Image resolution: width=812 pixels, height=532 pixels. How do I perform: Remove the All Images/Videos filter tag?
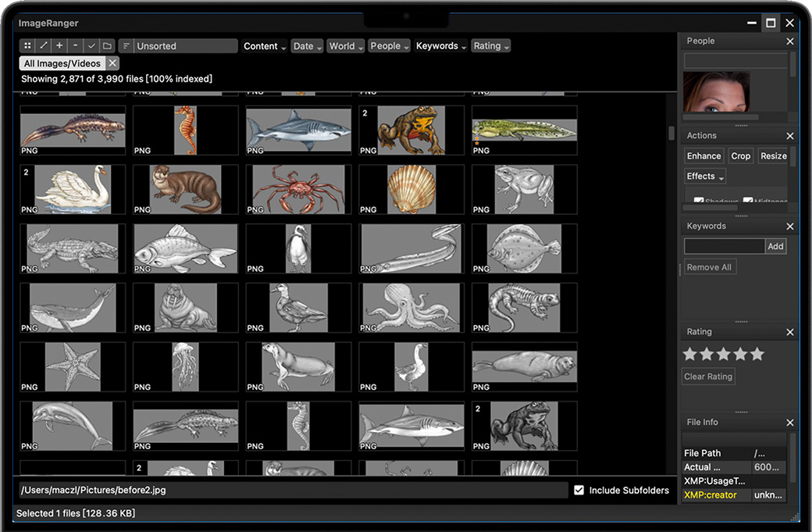(112, 63)
